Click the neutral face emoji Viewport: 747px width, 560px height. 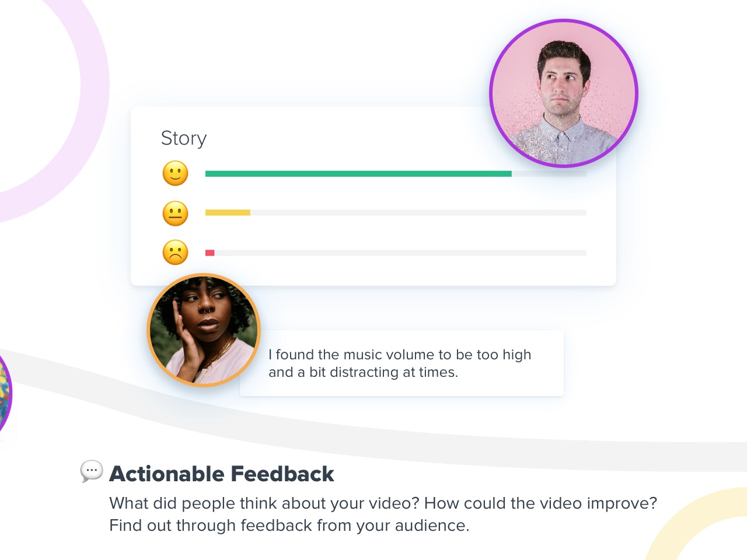click(175, 213)
